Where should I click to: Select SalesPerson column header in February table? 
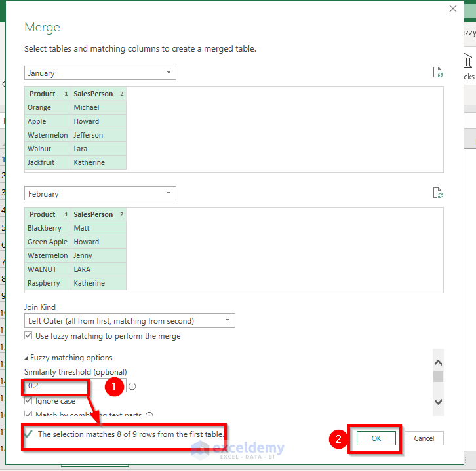[x=98, y=214]
